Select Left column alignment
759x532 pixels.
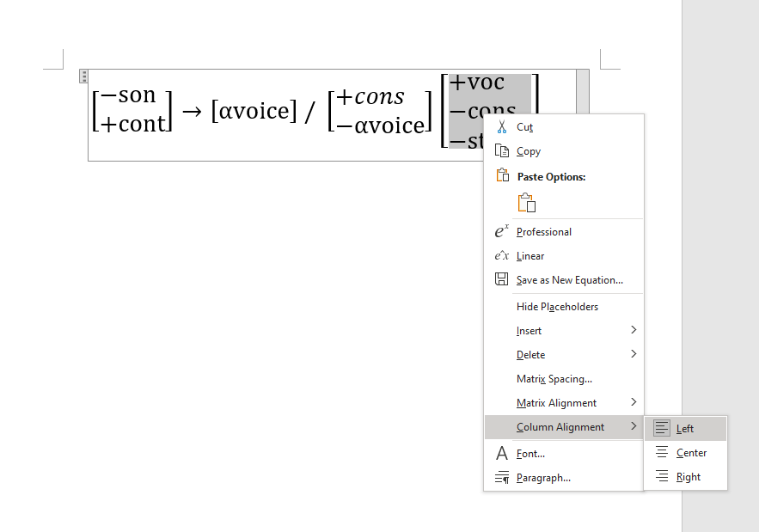click(685, 429)
